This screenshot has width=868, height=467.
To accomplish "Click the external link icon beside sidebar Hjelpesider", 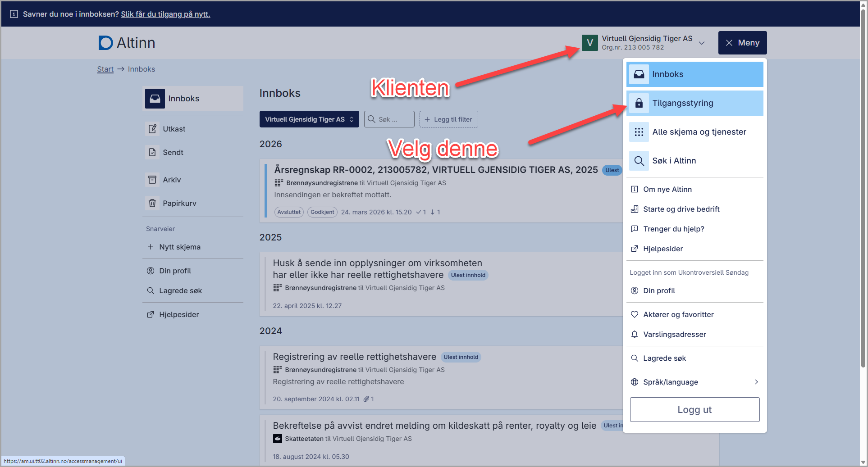I will [x=151, y=314].
